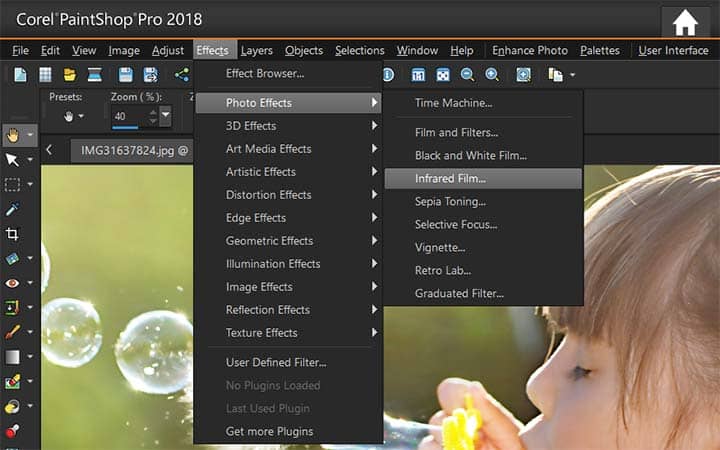Click the left tab scroll arrow

(49, 150)
